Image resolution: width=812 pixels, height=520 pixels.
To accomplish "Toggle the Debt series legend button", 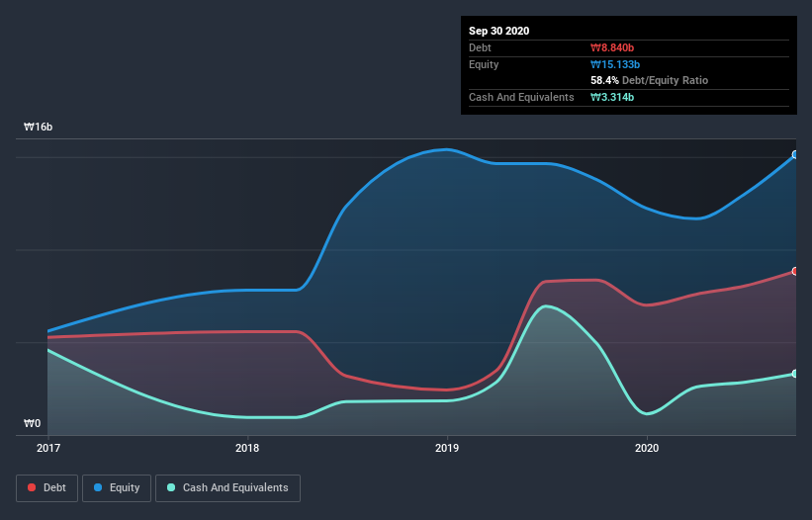I will [47, 488].
